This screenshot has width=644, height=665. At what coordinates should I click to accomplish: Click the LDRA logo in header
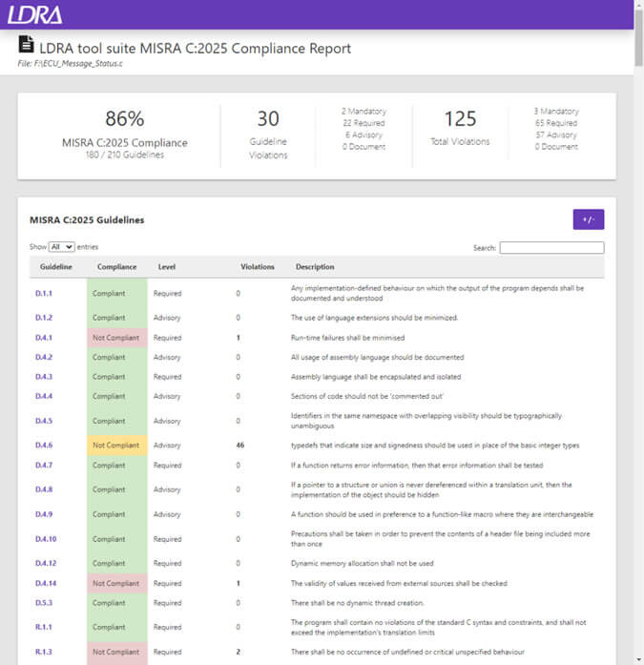(x=34, y=15)
